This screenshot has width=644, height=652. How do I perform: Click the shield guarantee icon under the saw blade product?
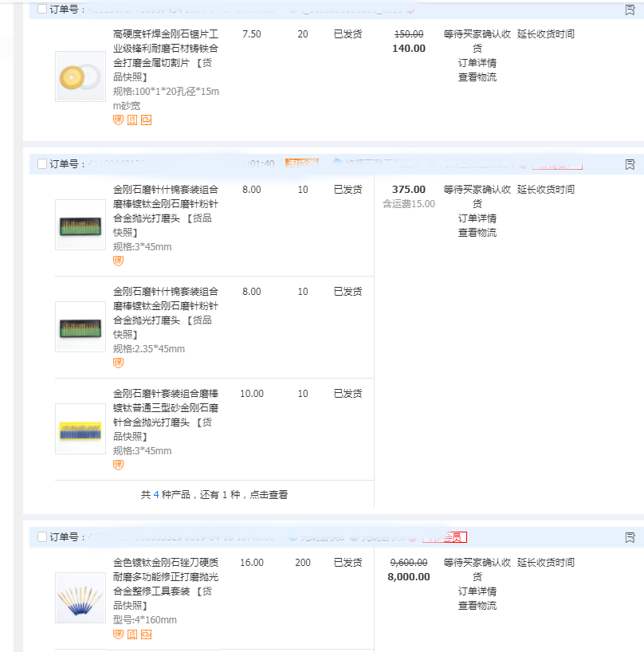117,120
